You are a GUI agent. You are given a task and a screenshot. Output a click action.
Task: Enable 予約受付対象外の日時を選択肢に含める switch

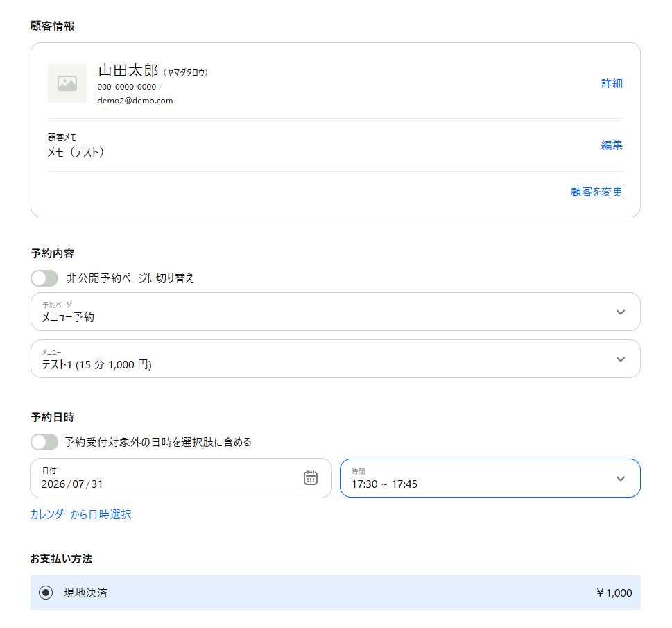[x=44, y=442]
